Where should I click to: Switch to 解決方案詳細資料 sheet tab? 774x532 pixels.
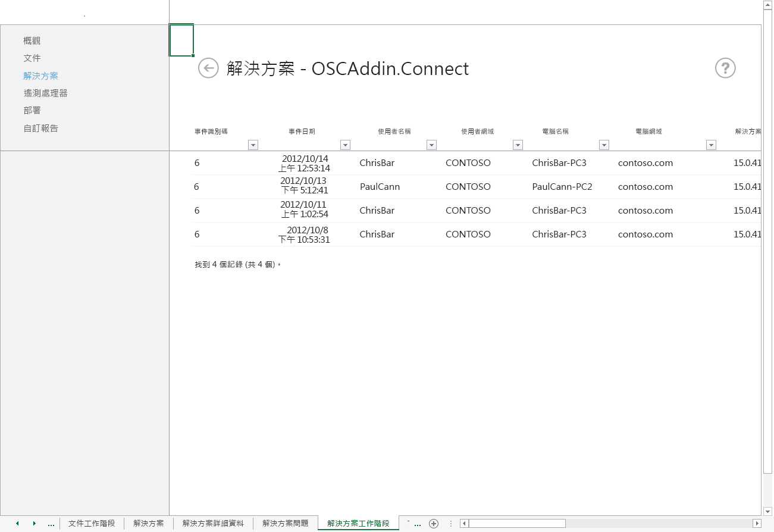(213, 524)
